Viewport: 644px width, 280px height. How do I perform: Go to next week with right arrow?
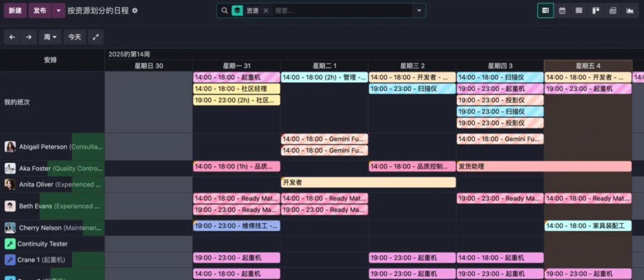point(29,37)
